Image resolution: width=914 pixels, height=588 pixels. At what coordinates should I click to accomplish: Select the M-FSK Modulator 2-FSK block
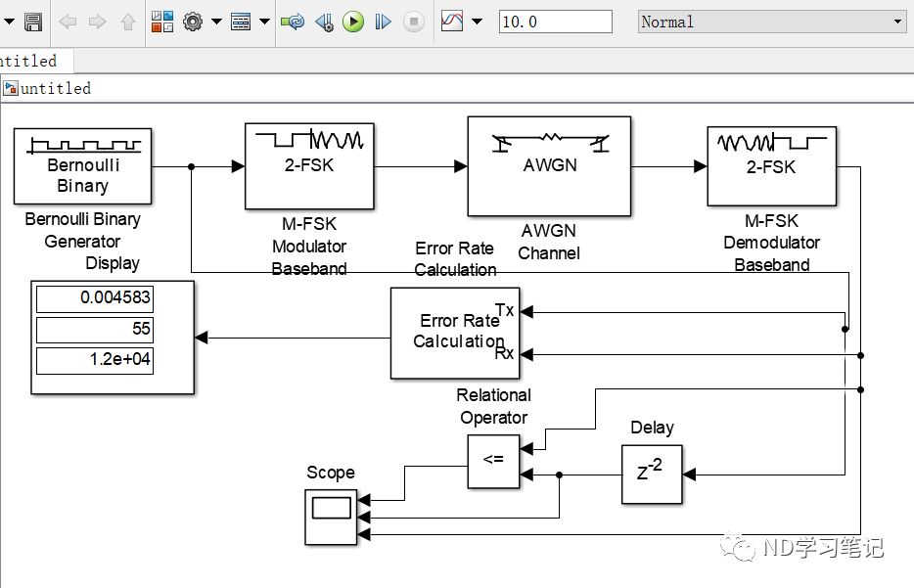[309, 166]
